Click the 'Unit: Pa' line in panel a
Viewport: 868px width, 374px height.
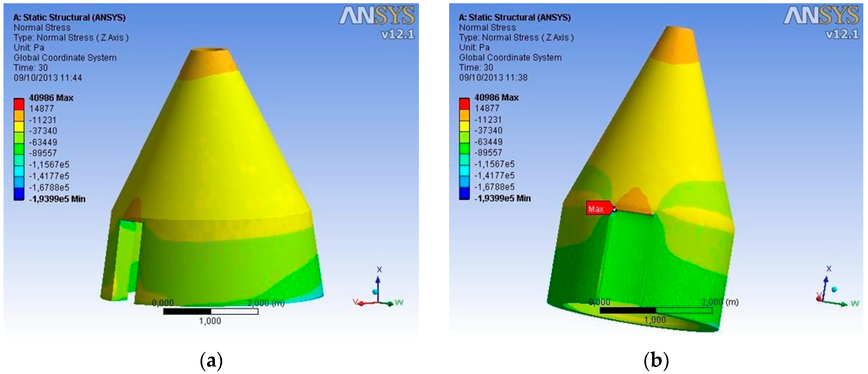[29, 47]
